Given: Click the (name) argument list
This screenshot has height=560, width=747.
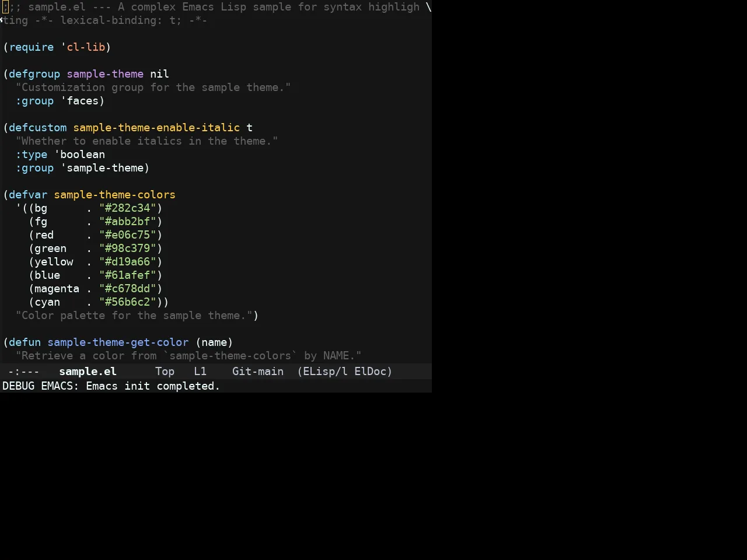Looking at the screenshot, I should pyautogui.click(x=214, y=342).
